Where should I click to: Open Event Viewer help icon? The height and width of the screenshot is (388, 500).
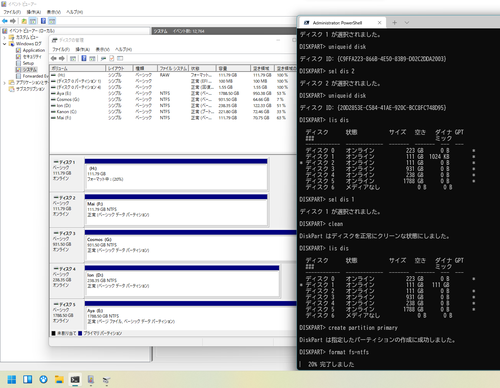click(x=43, y=21)
